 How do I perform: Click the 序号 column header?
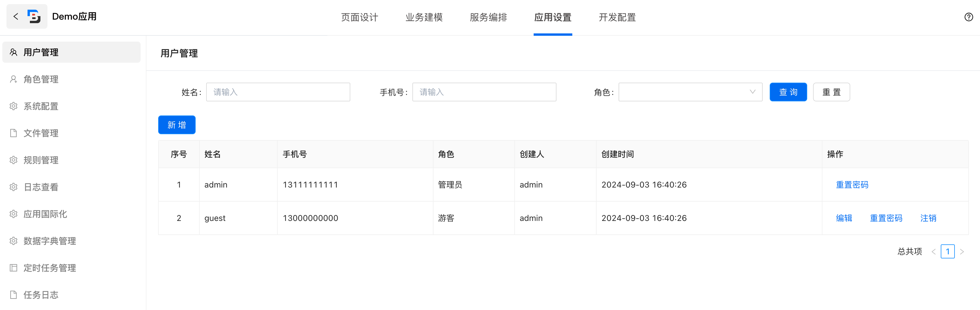pos(179,154)
